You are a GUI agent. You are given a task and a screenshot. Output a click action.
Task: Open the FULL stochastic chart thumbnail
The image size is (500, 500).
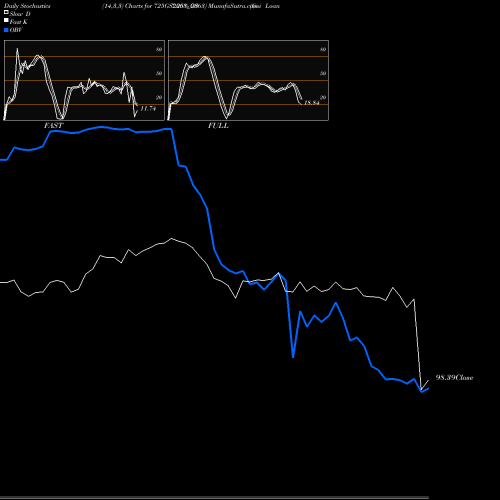tap(248, 80)
